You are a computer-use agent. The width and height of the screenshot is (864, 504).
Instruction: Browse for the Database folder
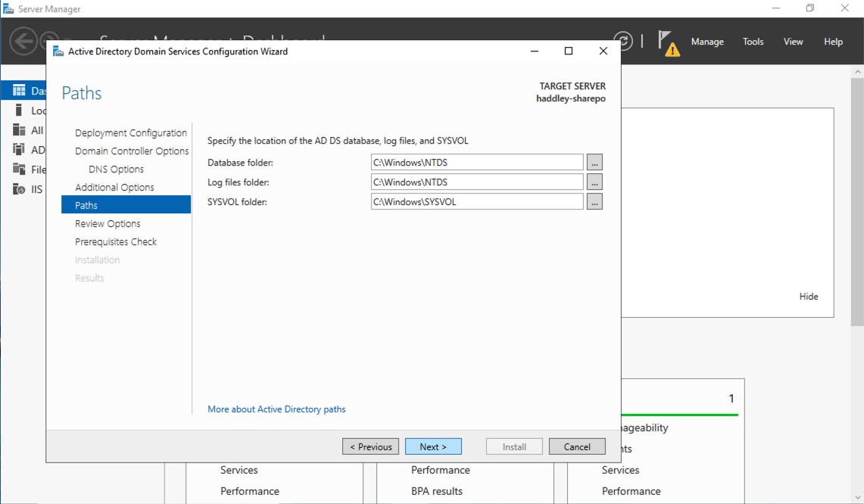point(594,163)
